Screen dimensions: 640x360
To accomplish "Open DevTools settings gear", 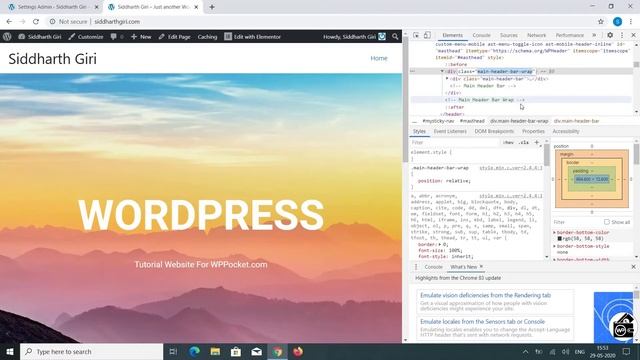I will (x=610, y=35).
